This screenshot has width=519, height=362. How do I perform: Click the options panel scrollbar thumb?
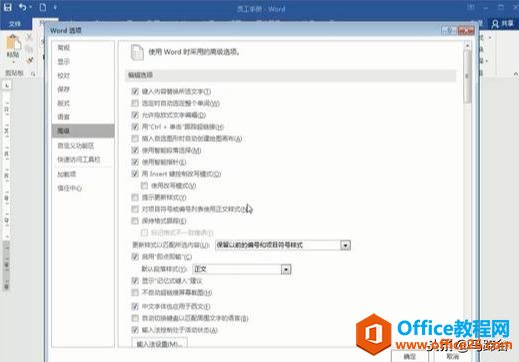[x=467, y=77]
